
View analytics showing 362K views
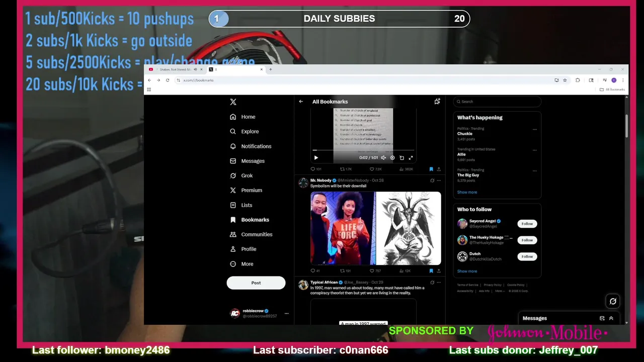[x=406, y=169]
